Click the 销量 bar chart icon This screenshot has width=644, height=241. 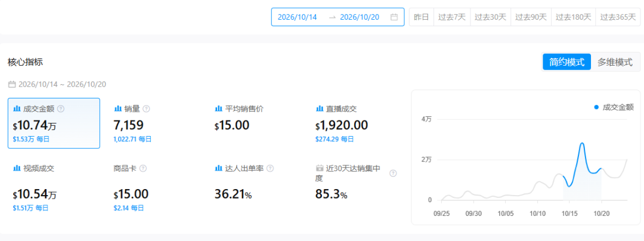[x=117, y=109]
